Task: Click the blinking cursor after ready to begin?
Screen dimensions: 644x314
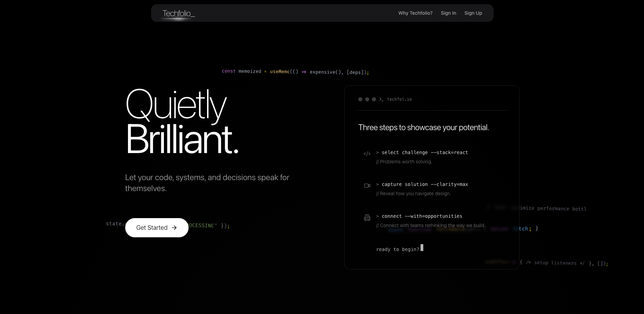Action: click(x=422, y=248)
